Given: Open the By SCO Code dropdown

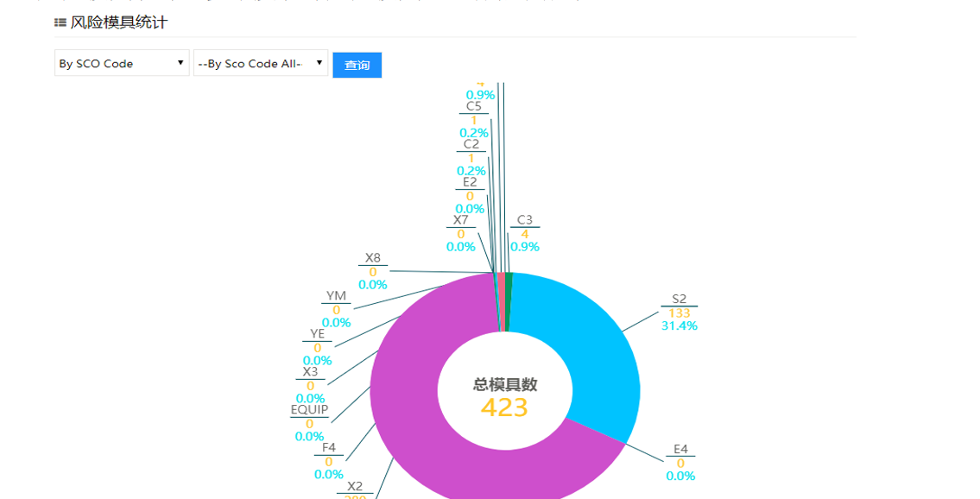Looking at the screenshot, I should coord(122,64).
